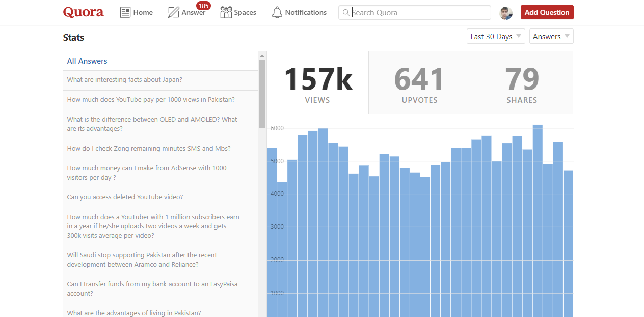Click the 3000 axis label on chart
The image size is (644, 317).
coord(277,227)
